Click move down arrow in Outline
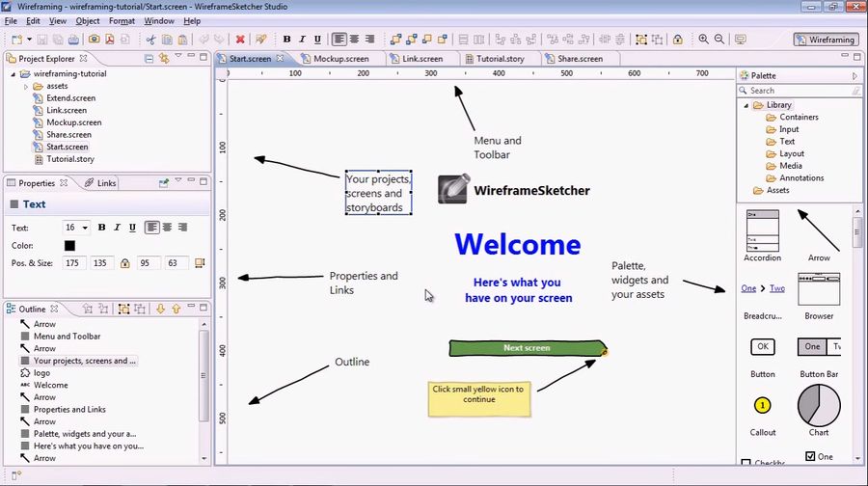 160,309
